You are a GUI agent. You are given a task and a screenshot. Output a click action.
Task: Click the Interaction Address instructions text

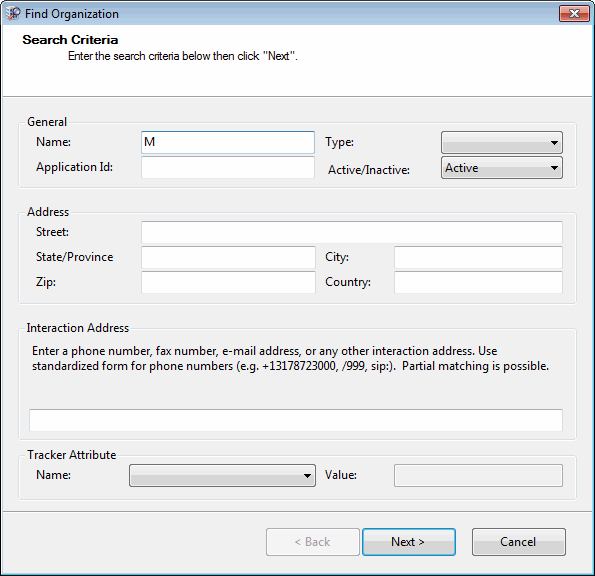click(x=290, y=358)
